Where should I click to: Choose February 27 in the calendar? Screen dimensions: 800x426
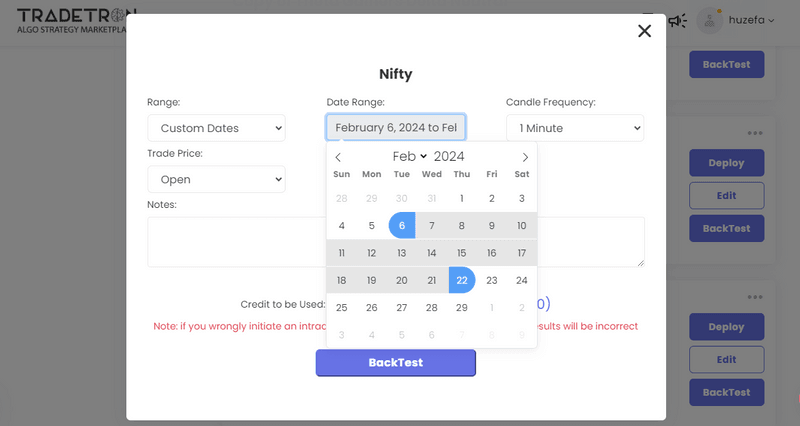click(401, 308)
